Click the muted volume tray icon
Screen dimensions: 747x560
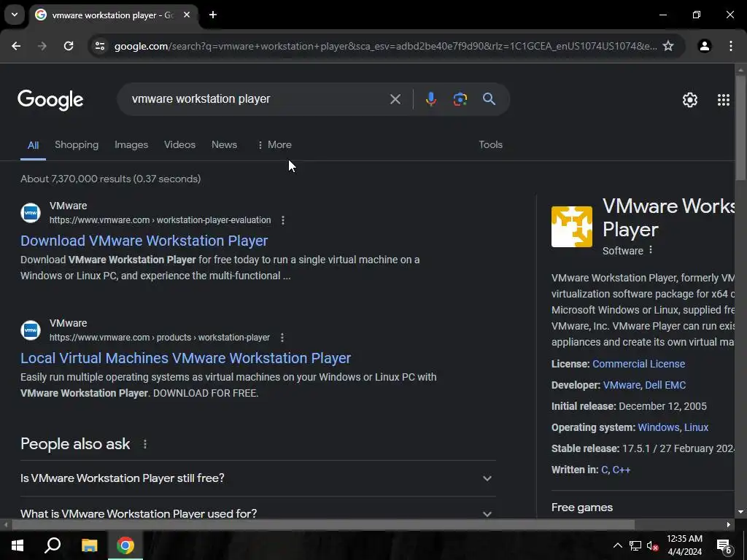652,545
